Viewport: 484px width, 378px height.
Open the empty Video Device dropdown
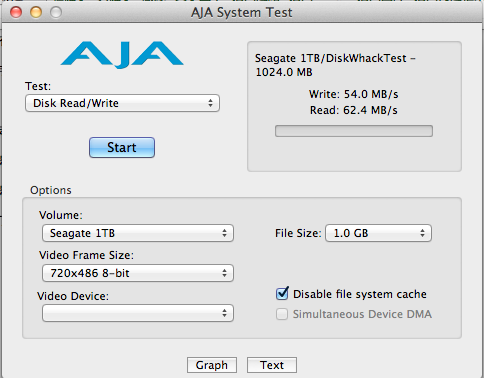click(138, 313)
